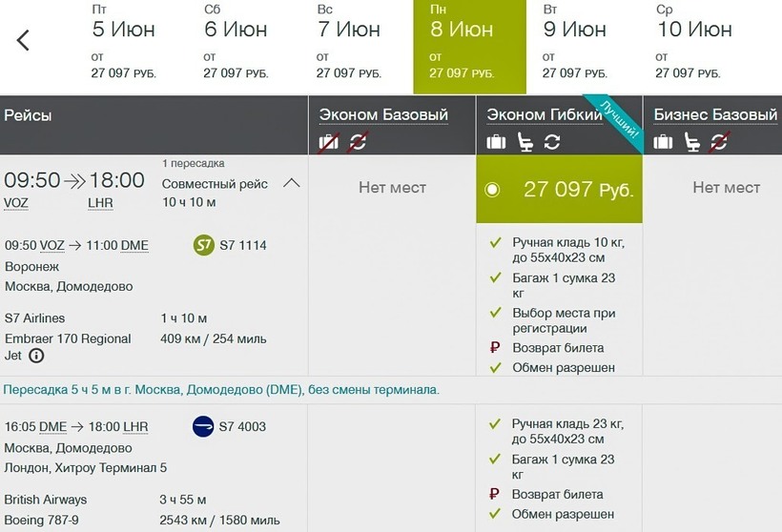Click the British Airways logo for flight 4003

[x=203, y=426]
